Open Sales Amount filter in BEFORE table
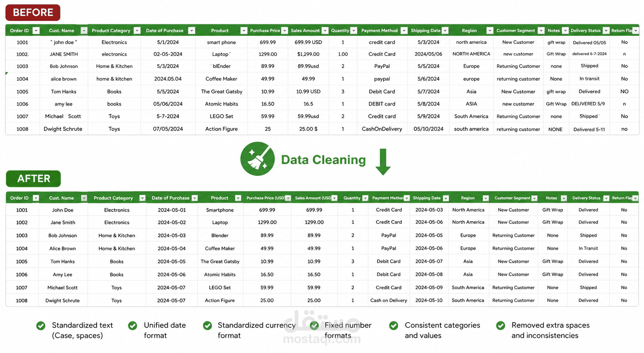Image resolution: width=644 pixels, height=353 pixels. click(x=325, y=30)
